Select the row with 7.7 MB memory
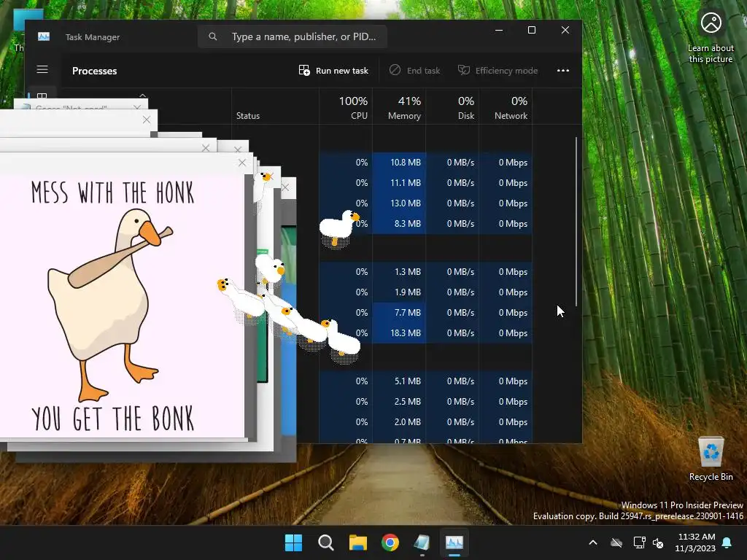Screen dimensions: 747x560 (x=425, y=313)
